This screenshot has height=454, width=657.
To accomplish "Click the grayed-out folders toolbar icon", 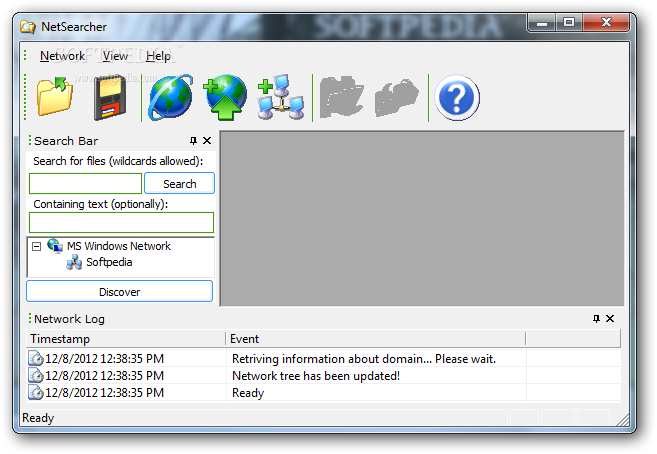I will (341, 97).
